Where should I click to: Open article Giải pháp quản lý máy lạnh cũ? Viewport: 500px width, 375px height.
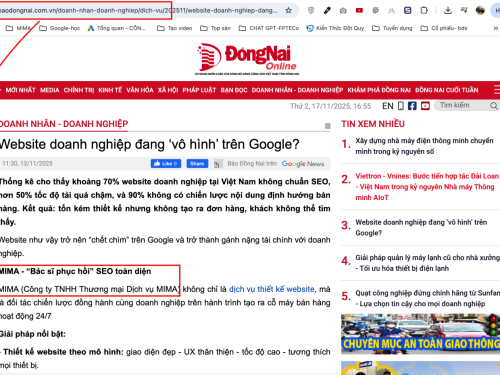tap(428, 263)
